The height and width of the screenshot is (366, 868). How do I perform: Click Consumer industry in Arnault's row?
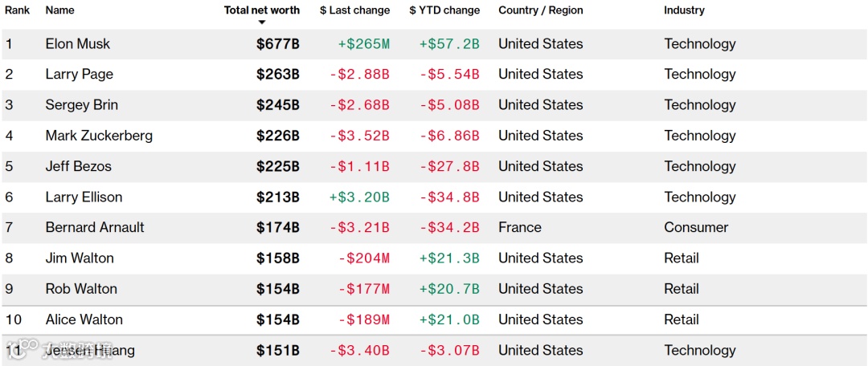pyautogui.click(x=696, y=228)
